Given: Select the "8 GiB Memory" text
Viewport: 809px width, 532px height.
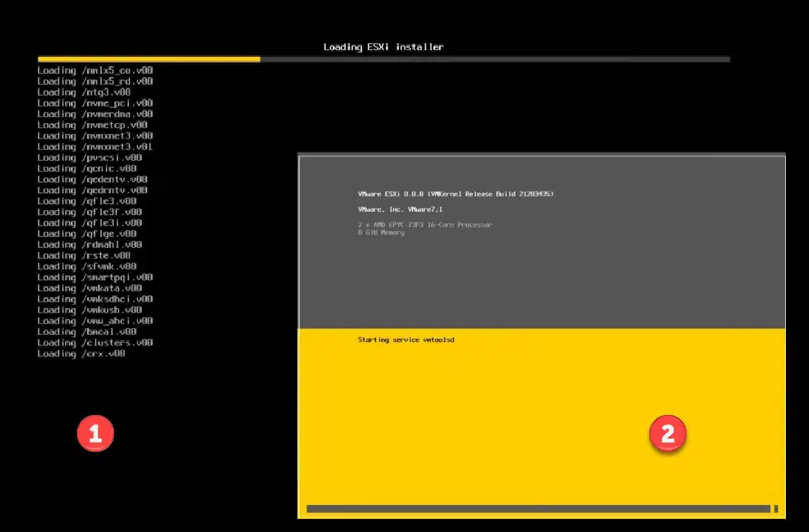Looking at the screenshot, I should coord(381,233).
